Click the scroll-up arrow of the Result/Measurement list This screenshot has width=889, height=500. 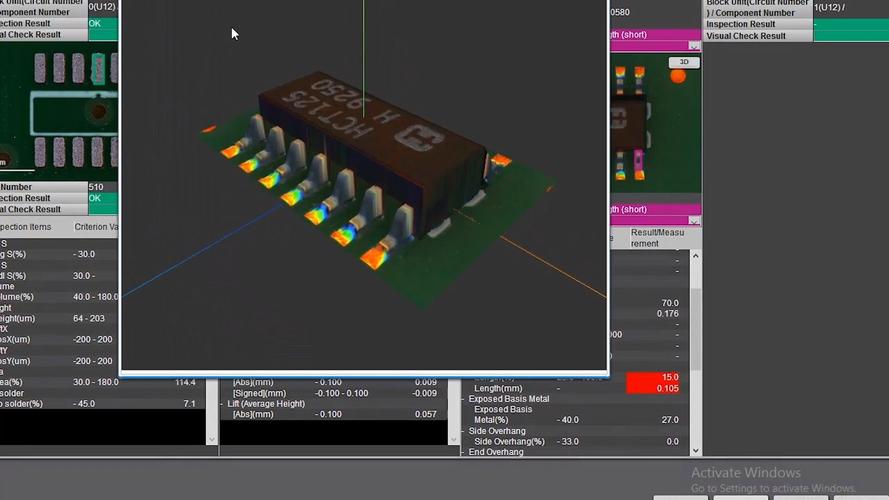(696, 256)
